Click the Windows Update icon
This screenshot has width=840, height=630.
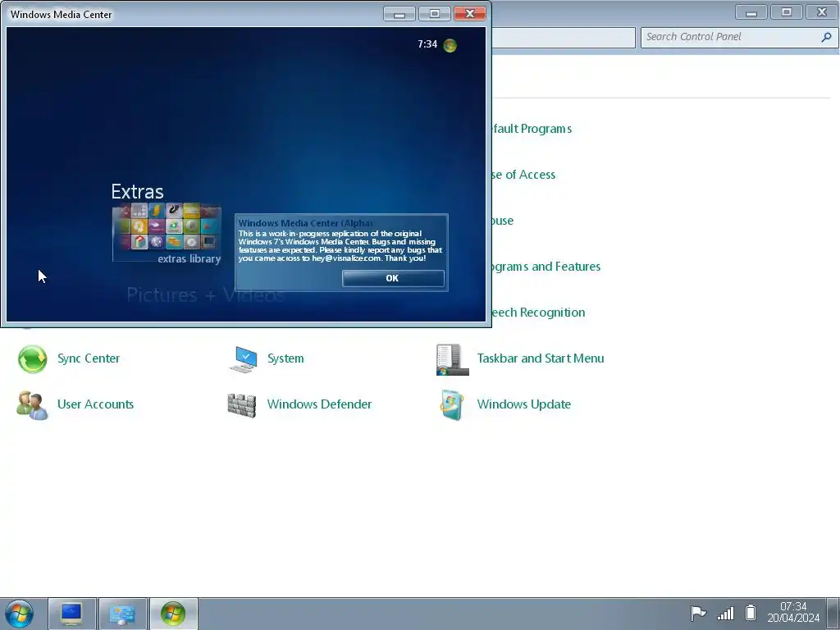tap(452, 405)
